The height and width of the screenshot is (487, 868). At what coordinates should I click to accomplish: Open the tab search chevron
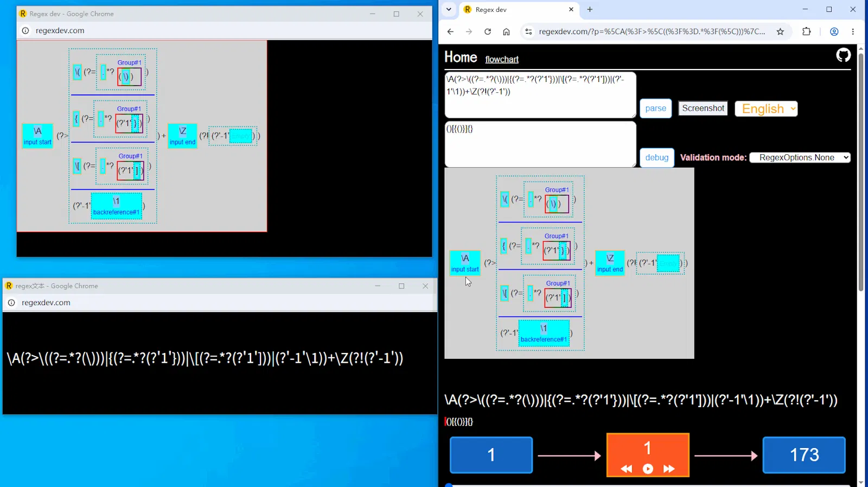click(x=449, y=9)
